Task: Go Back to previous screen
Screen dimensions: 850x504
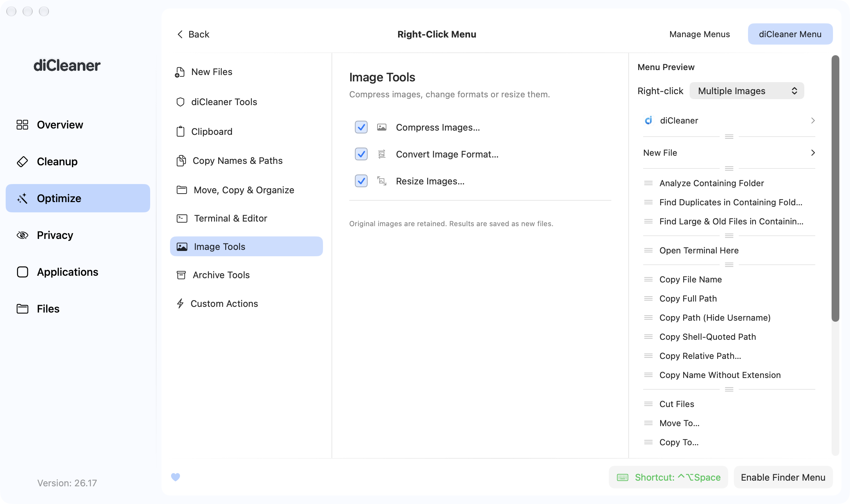Action: click(x=193, y=34)
